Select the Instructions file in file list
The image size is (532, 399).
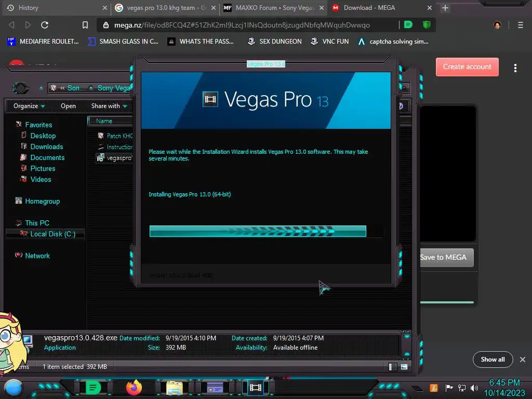tap(115, 147)
